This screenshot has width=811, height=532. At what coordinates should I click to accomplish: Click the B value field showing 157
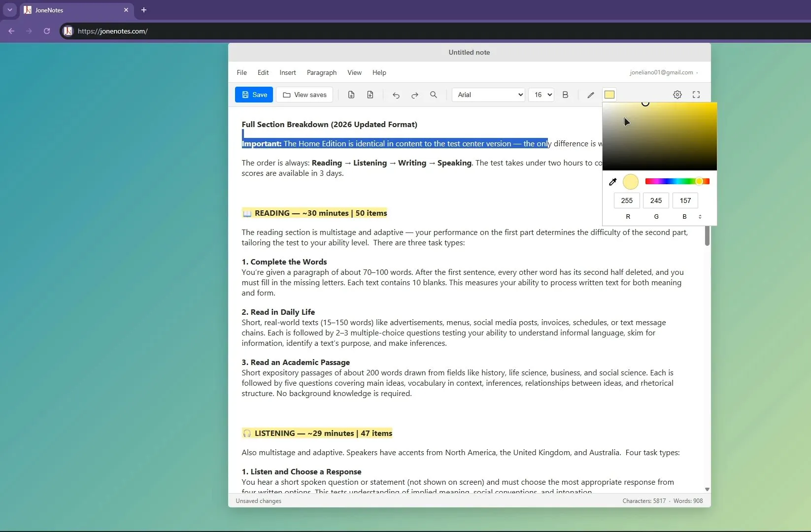685,200
